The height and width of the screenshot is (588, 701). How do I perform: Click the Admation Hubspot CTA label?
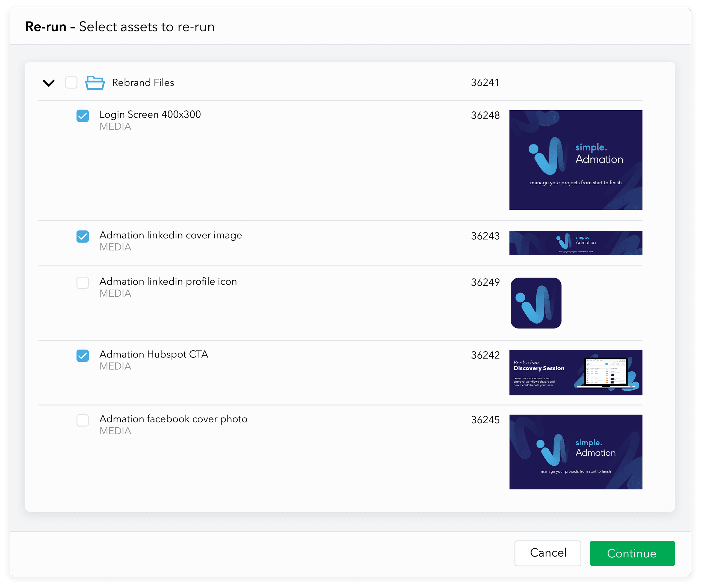point(153,354)
